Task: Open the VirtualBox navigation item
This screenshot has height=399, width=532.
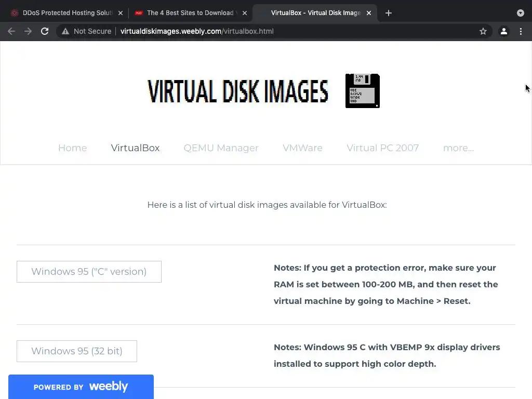Action: pyautogui.click(x=136, y=148)
